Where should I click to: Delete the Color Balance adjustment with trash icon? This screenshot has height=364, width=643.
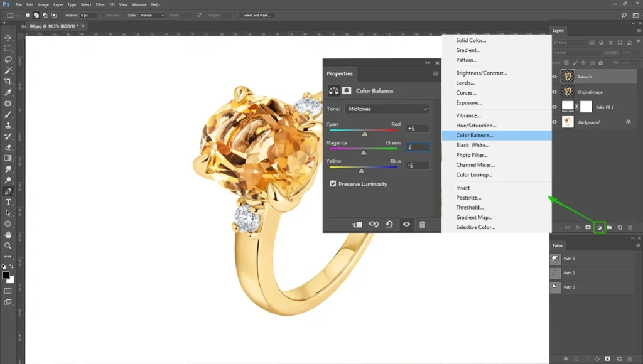(x=423, y=224)
